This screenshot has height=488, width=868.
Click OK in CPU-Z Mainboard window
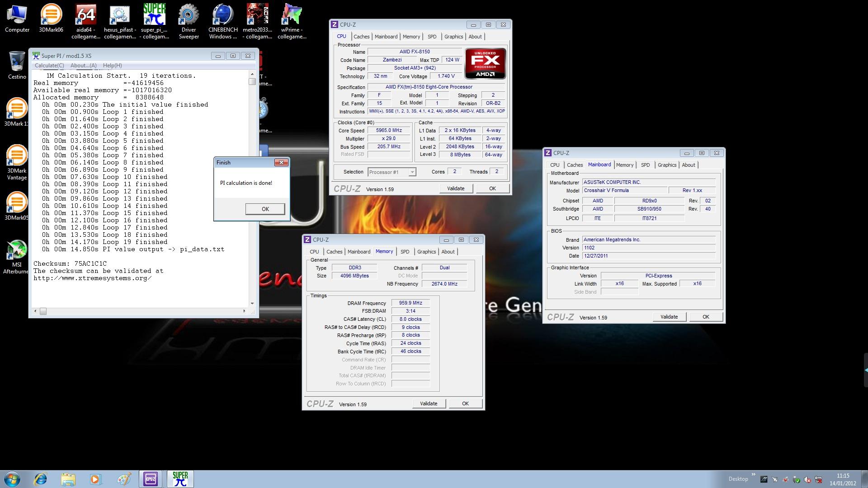tap(706, 317)
